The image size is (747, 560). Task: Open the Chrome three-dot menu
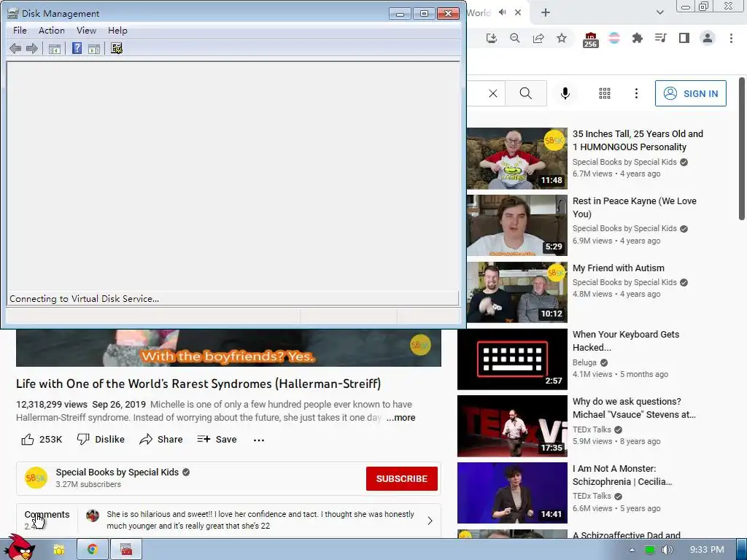coord(731,38)
